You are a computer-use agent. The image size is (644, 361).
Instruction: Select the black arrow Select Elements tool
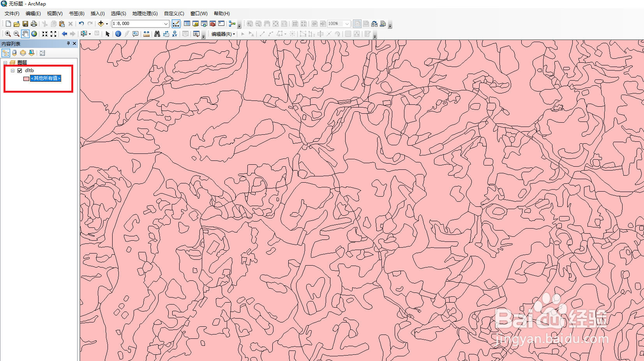(108, 34)
